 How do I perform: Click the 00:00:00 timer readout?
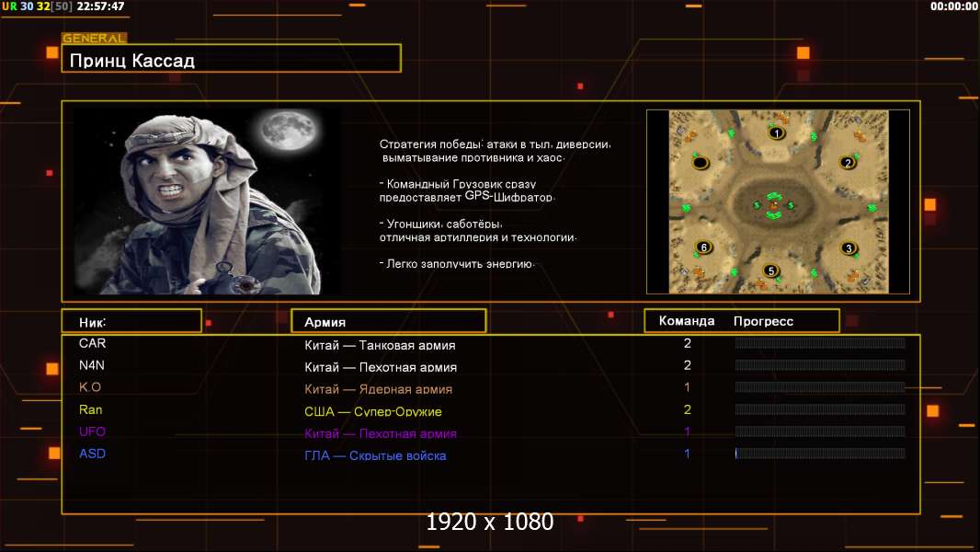[x=953, y=6]
